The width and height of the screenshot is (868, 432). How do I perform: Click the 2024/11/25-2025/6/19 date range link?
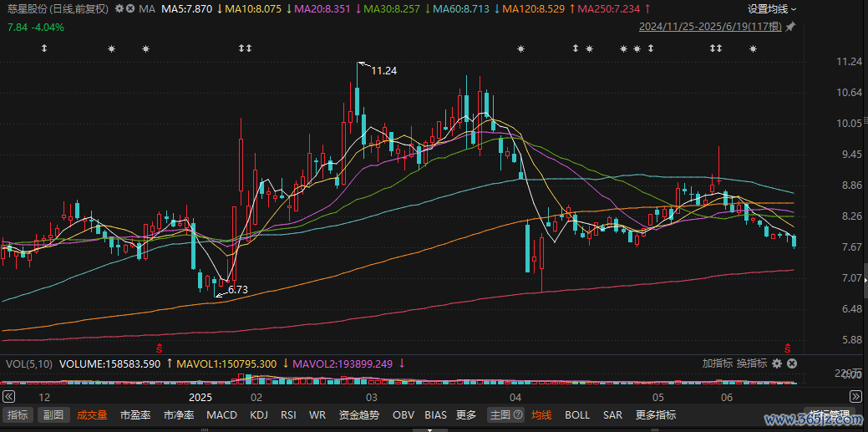[710, 27]
